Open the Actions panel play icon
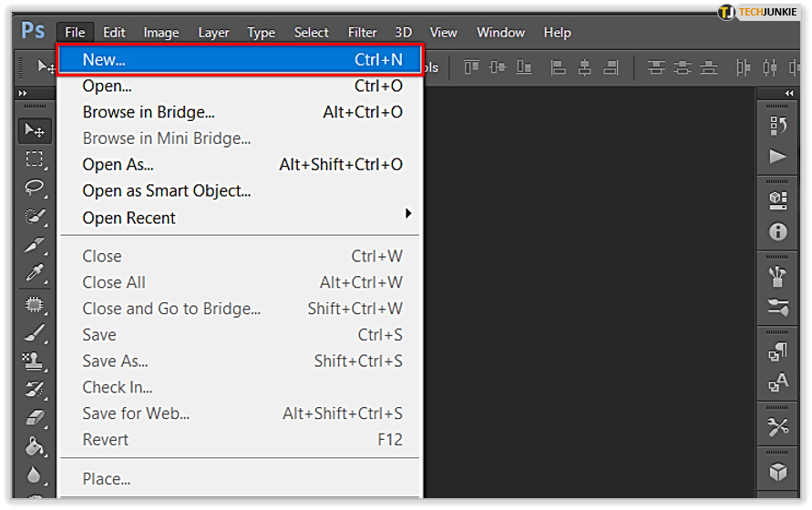 777,157
